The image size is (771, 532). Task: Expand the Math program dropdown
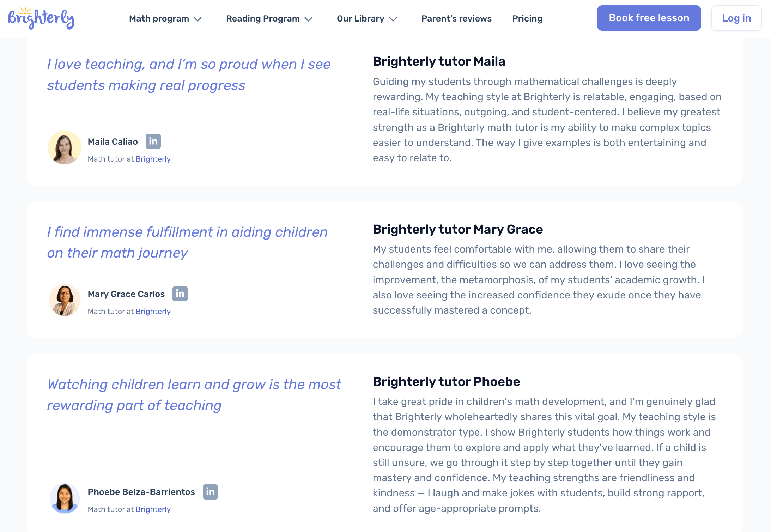(165, 18)
